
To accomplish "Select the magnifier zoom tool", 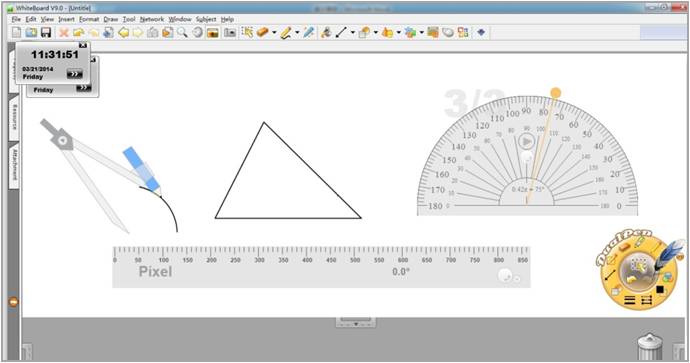I will [182, 32].
